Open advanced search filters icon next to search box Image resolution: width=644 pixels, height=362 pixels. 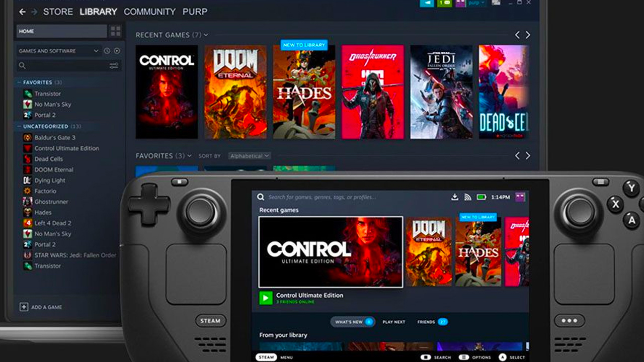coord(114,66)
